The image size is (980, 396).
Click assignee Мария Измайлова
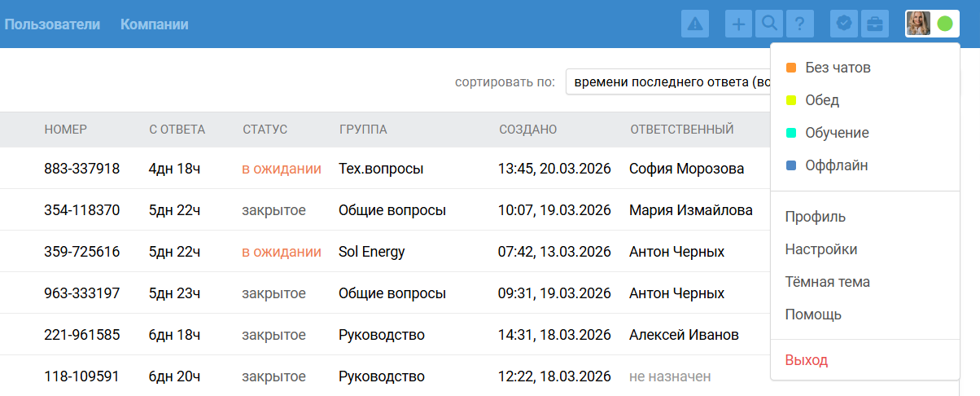[691, 210]
